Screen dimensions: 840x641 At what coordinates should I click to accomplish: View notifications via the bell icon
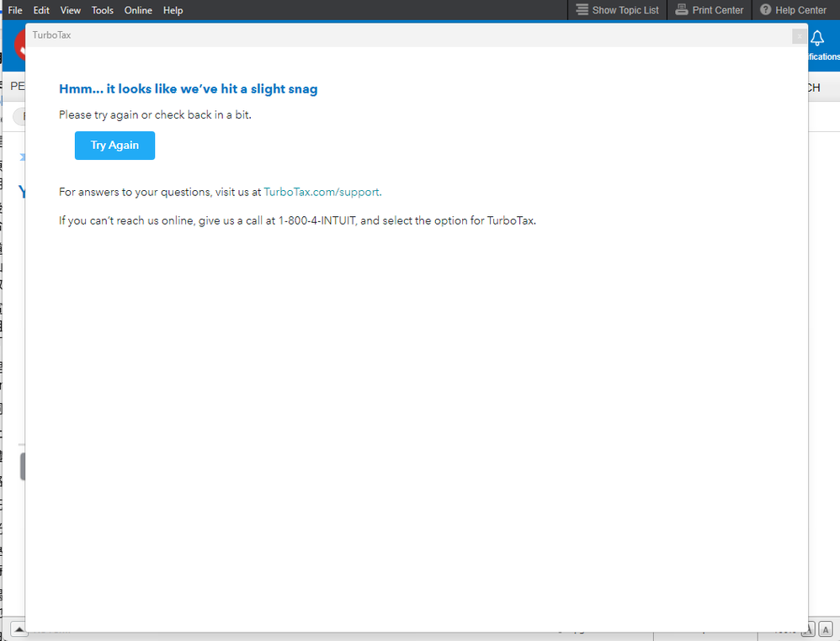pyautogui.click(x=816, y=39)
